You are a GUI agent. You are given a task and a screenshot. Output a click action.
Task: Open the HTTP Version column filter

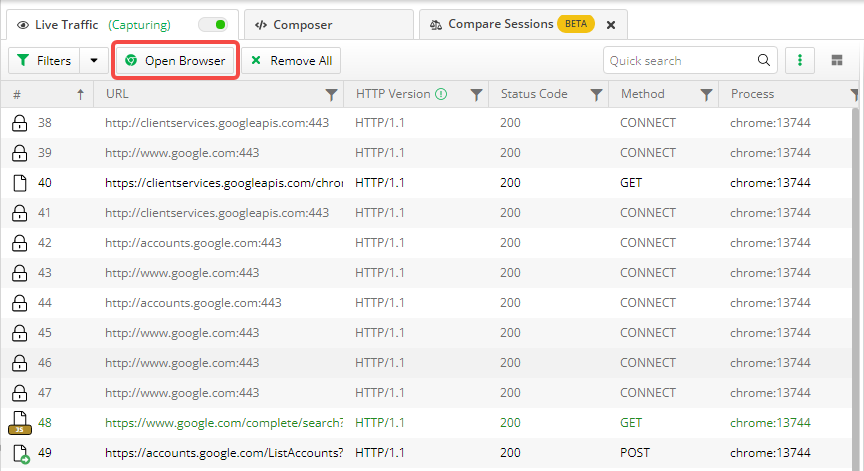click(477, 95)
